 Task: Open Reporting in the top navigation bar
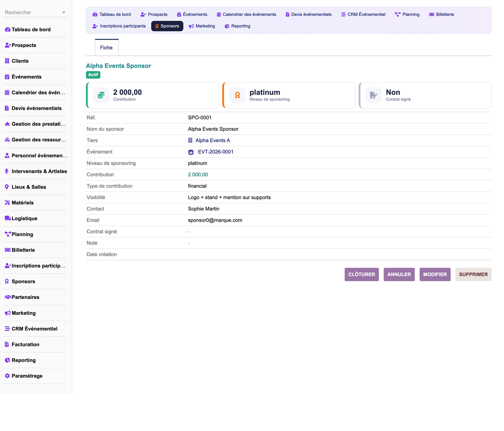point(237,26)
